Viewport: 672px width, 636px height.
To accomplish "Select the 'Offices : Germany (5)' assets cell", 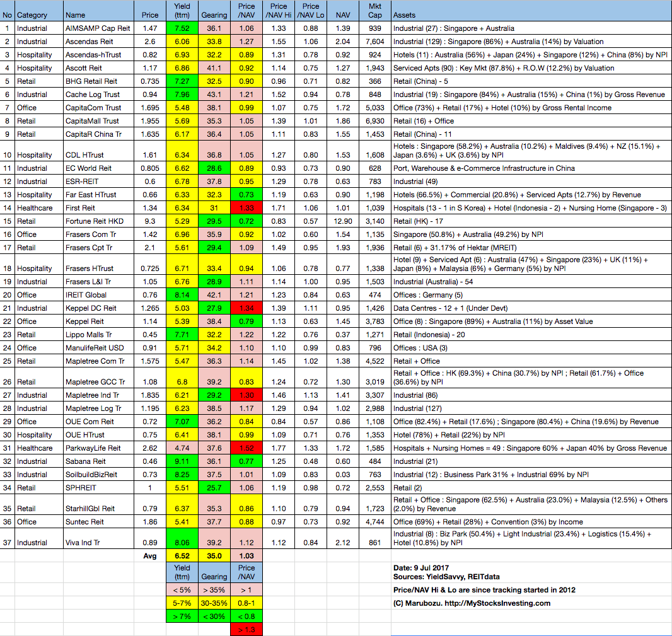I will 531,295.
